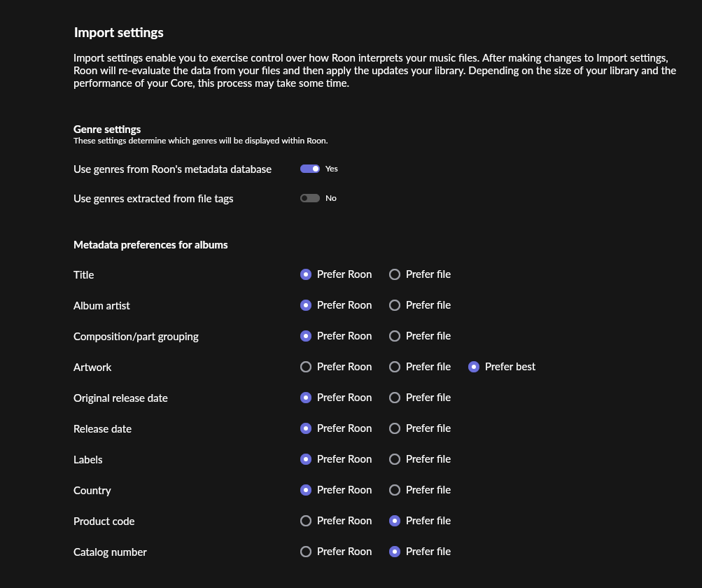Select Prefer file for Title

tap(395, 274)
